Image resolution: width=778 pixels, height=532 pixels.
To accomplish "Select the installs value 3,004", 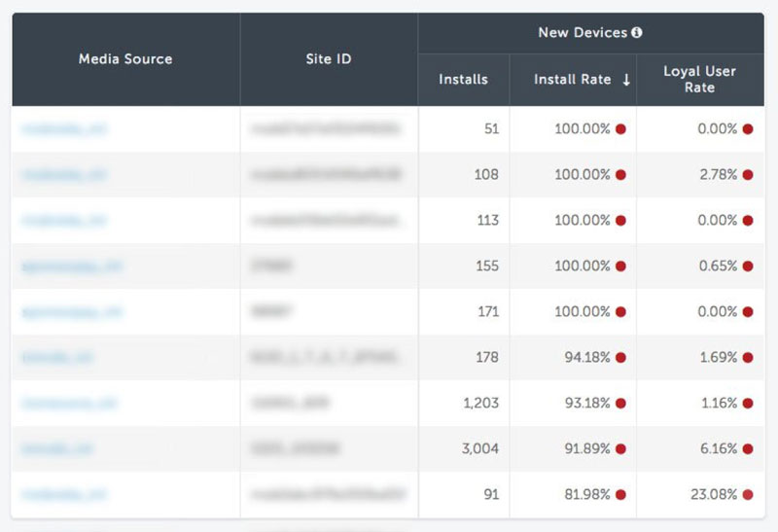I will coord(479,448).
